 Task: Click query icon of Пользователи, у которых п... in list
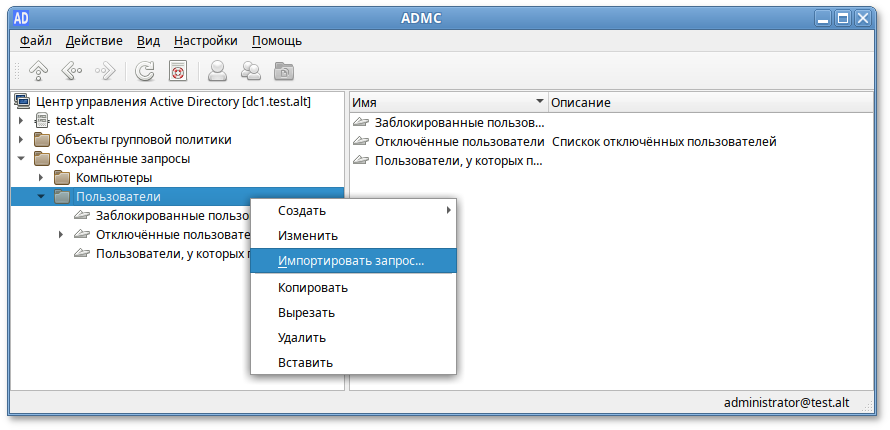tap(361, 160)
